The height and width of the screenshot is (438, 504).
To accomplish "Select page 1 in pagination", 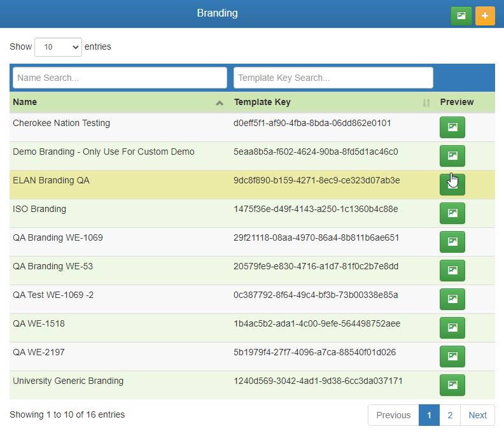I will coord(429,415).
